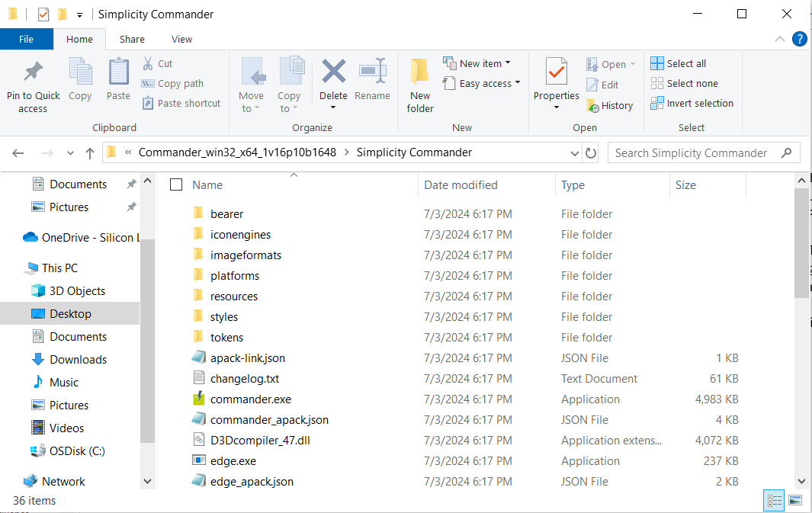Create a New folder from the ribbon
Screen dimensions: 812x513
tap(420, 85)
